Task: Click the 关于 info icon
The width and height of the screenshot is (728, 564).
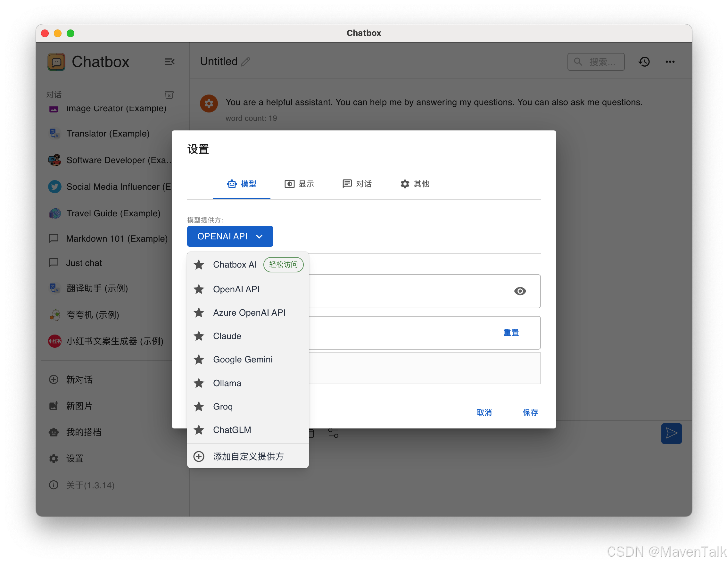Action: click(54, 485)
